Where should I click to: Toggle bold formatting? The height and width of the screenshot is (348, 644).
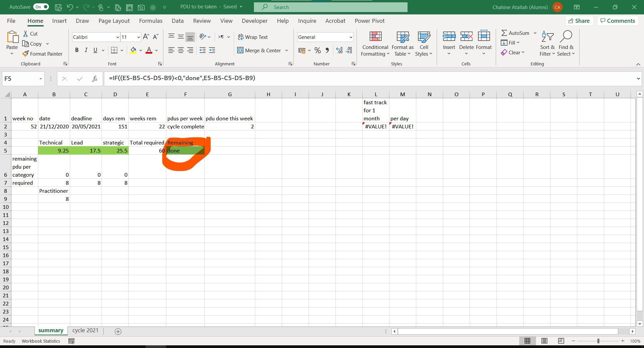77,50
